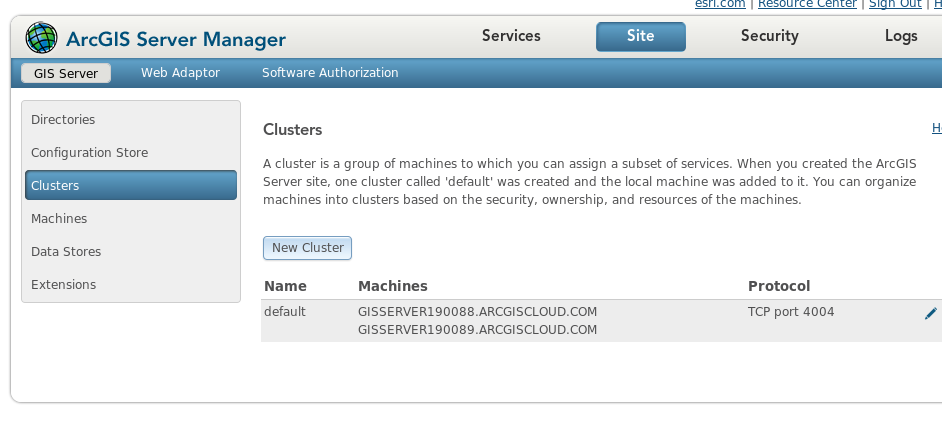Open Machines in the sidebar
Viewport: 942px width, 430px height.
click(x=131, y=219)
